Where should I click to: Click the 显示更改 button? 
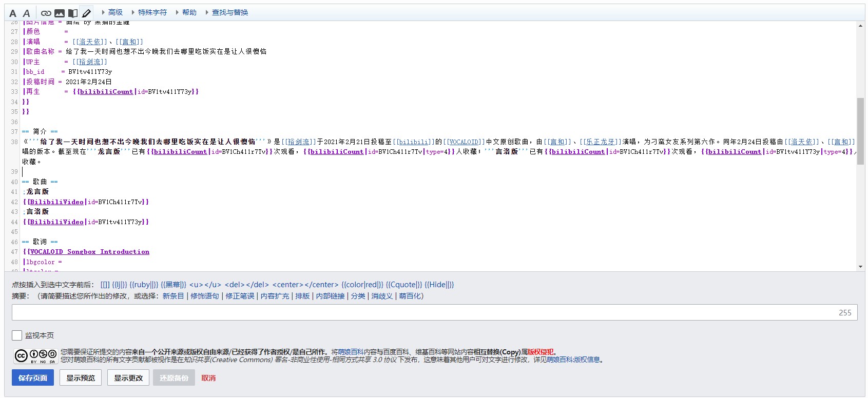pos(128,378)
